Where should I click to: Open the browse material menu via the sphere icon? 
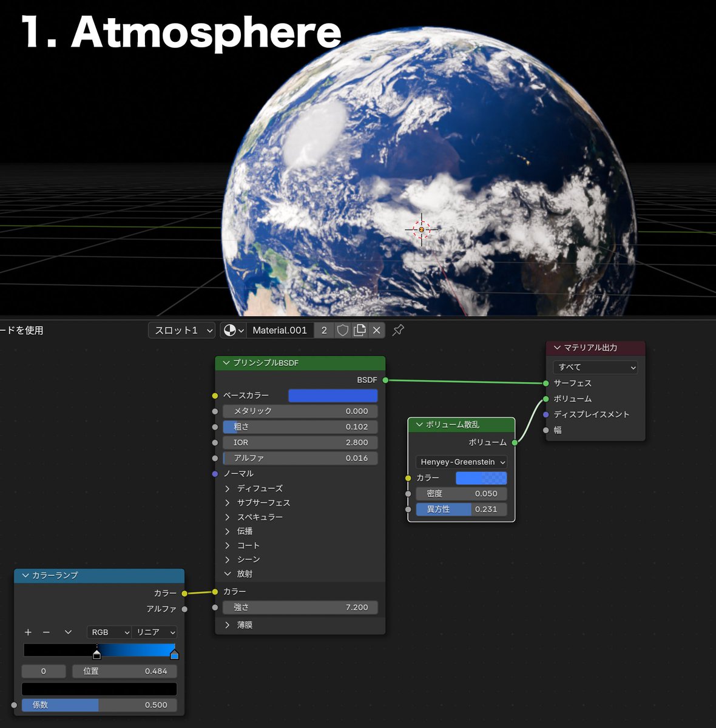point(230,330)
